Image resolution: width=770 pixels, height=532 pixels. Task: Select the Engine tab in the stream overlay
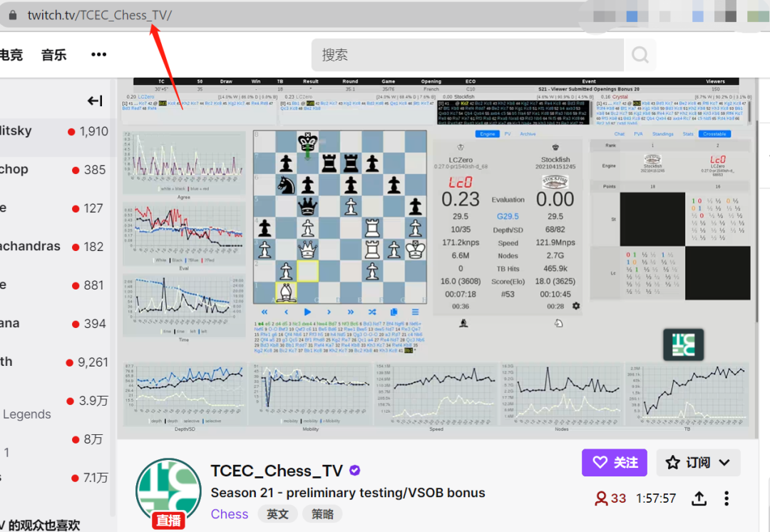(487, 133)
